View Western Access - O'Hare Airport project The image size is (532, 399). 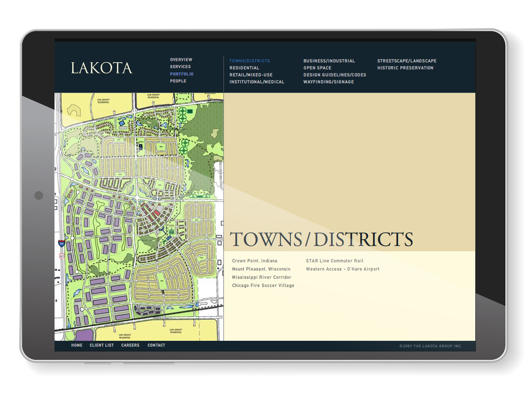click(x=342, y=269)
